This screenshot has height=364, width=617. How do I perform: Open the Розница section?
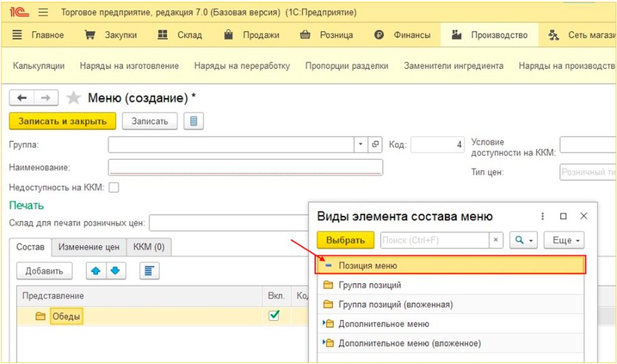click(x=326, y=35)
